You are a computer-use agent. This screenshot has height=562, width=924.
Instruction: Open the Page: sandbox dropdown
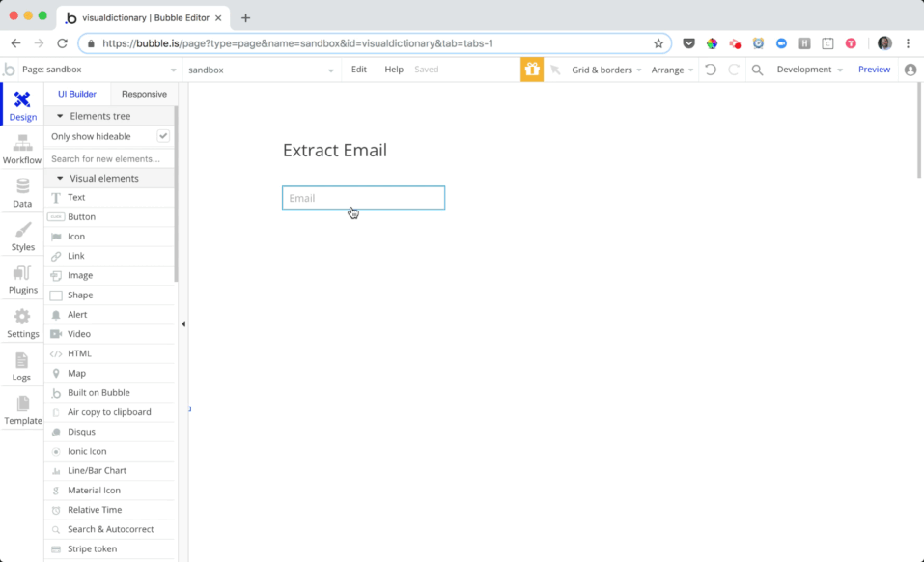99,70
